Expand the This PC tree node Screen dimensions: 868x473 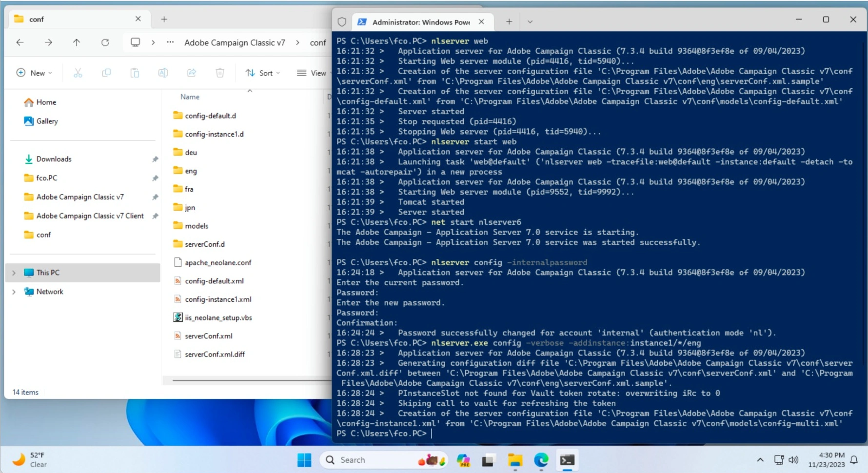(14, 273)
